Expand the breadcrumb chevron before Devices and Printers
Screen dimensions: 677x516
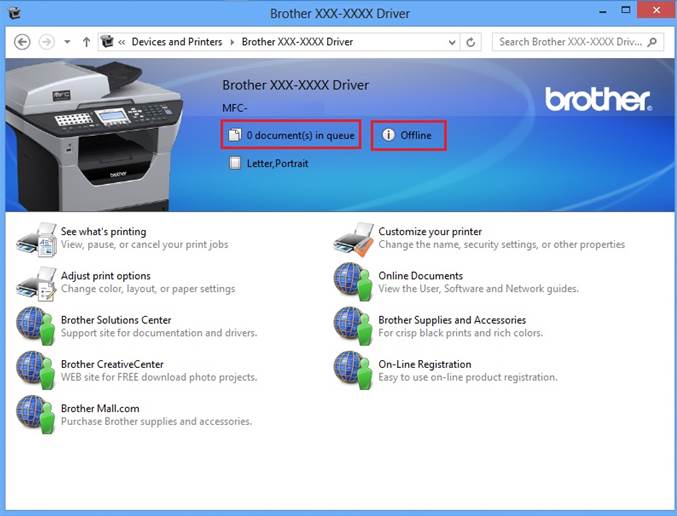coord(121,42)
